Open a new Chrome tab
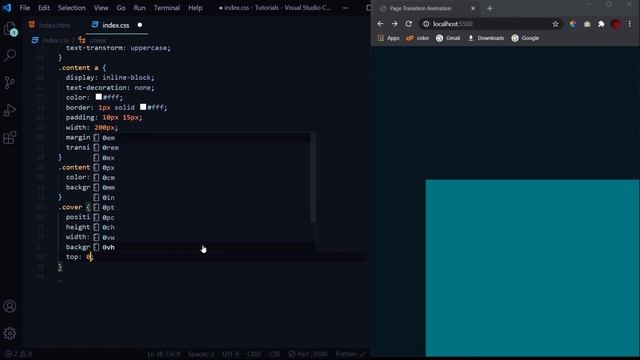Screen dimensions: 640x360 490,8
